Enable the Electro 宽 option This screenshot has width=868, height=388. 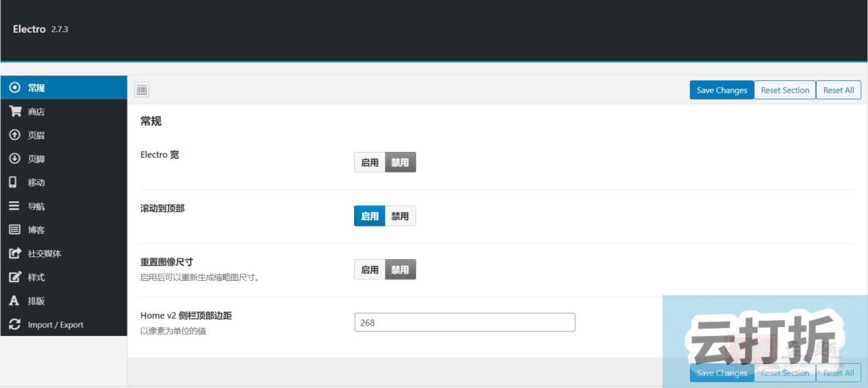370,162
